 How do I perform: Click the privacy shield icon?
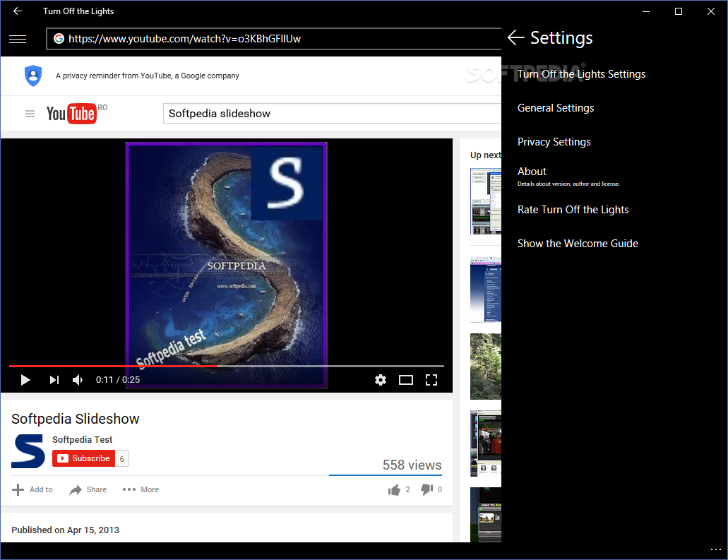pos(33,76)
